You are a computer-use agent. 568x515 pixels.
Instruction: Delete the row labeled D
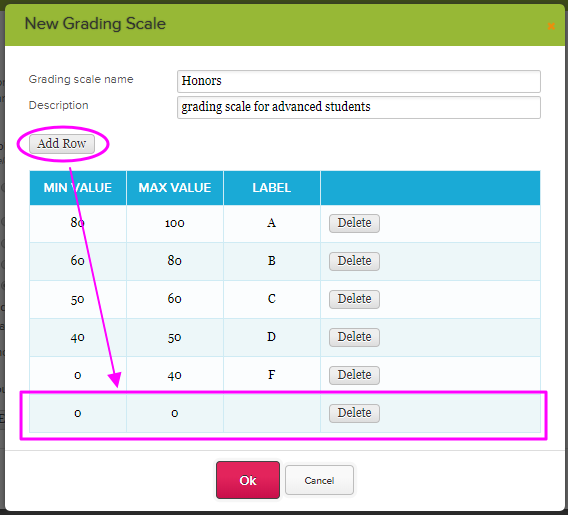click(354, 337)
